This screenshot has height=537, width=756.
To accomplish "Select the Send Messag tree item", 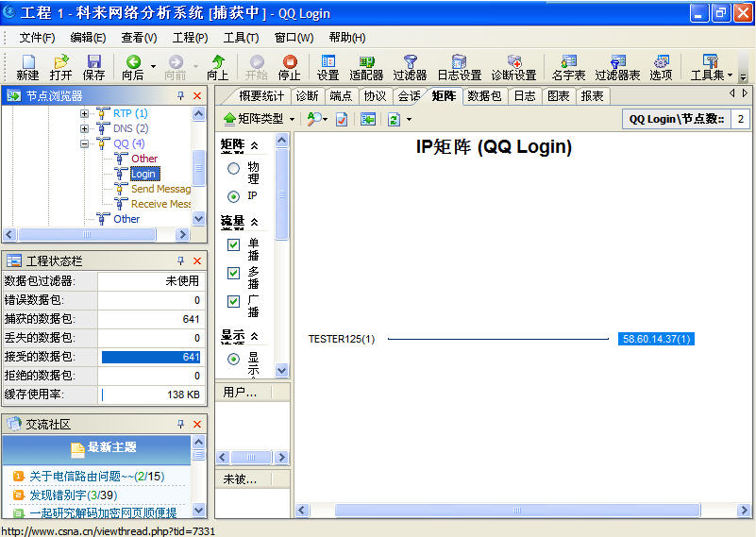I will (x=161, y=189).
